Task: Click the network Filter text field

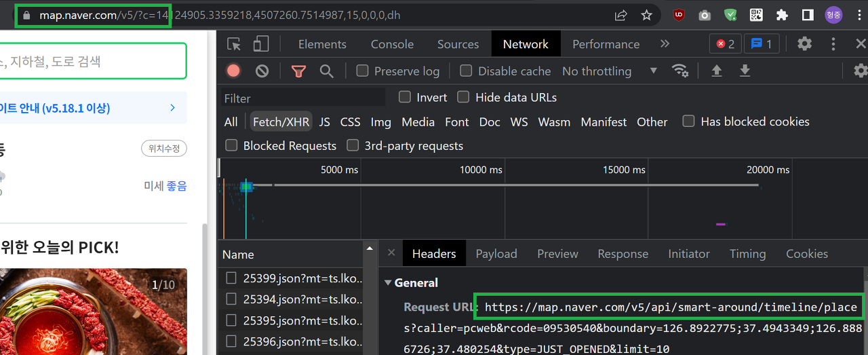Action: (x=304, y=98)
